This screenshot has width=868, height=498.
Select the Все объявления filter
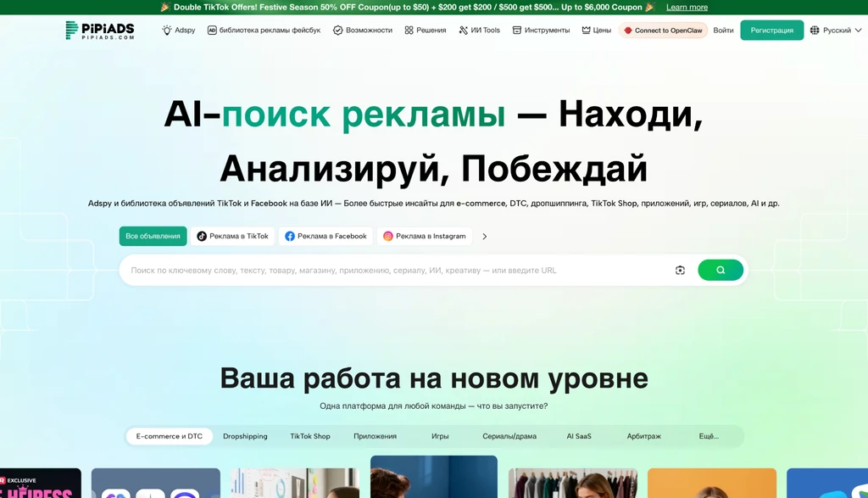point(153,236)
